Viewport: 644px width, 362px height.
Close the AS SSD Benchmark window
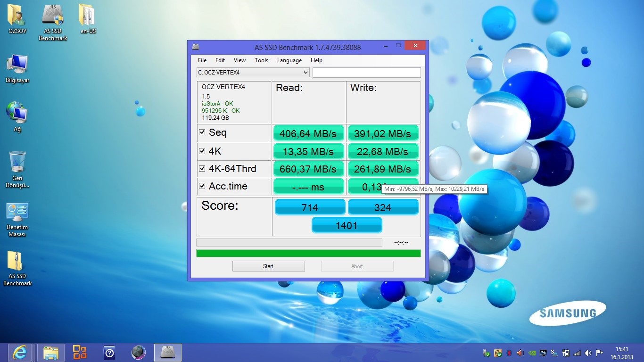415,46
